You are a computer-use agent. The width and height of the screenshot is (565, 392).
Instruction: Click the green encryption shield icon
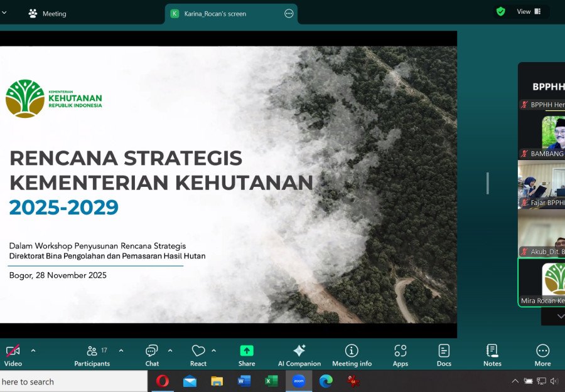500,11
